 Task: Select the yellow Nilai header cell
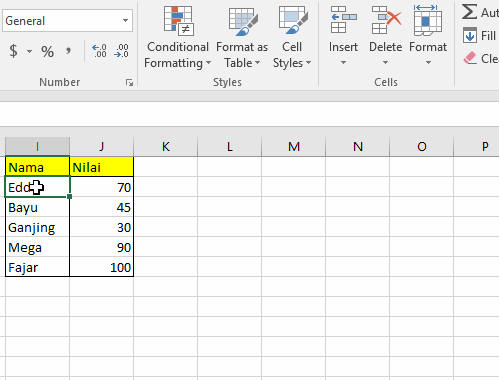point(102,167)
